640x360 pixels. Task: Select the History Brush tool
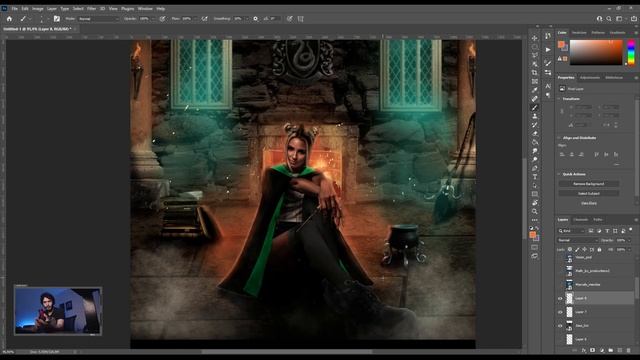click(x=534, y=125)
